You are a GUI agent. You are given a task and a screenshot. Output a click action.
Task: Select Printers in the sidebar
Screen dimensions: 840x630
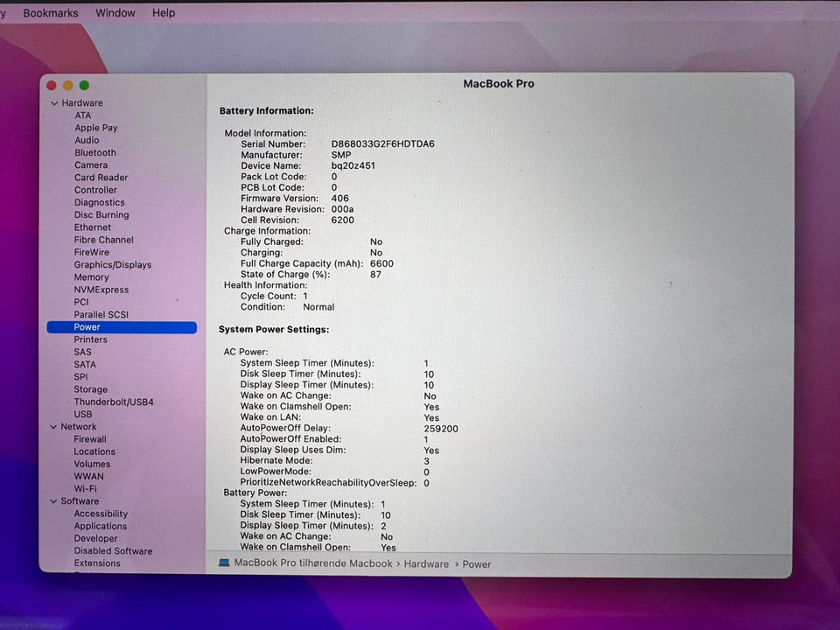(90, 339)
